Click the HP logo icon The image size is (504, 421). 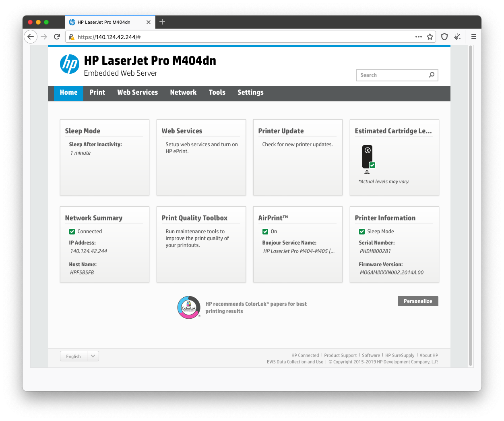coord(70,64)
